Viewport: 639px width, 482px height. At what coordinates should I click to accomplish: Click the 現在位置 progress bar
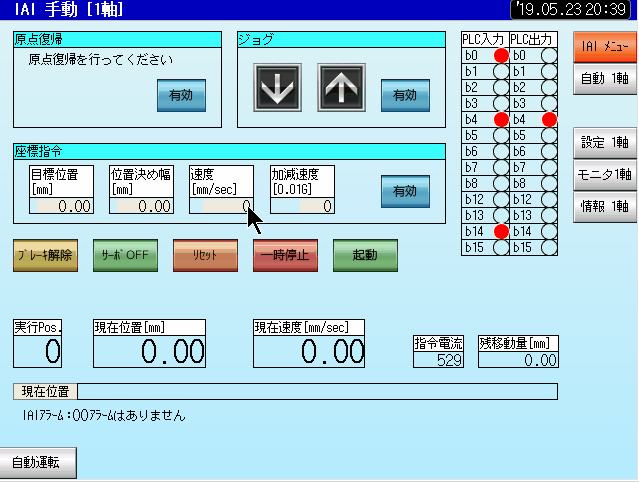pos(317,392)
